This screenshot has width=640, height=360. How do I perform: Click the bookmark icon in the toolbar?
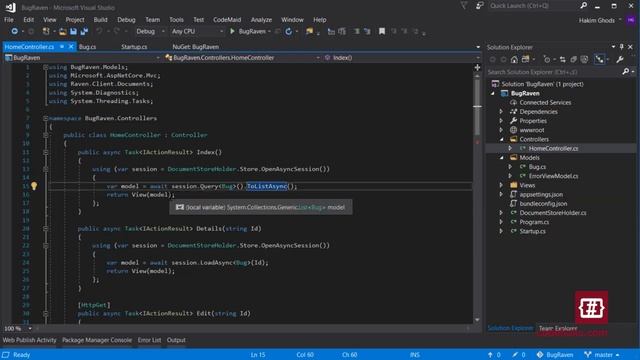pyautogui.click(x=382, y=31)
